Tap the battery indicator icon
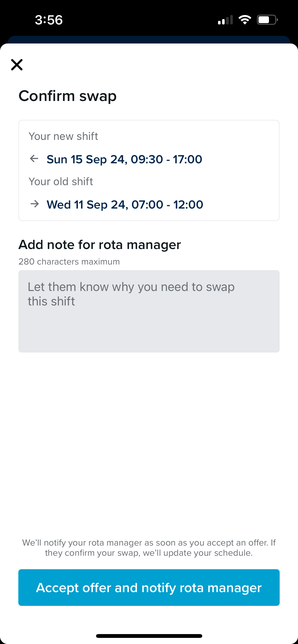The width and height of the screenshot is (298, 644). (x=267, y=20)
